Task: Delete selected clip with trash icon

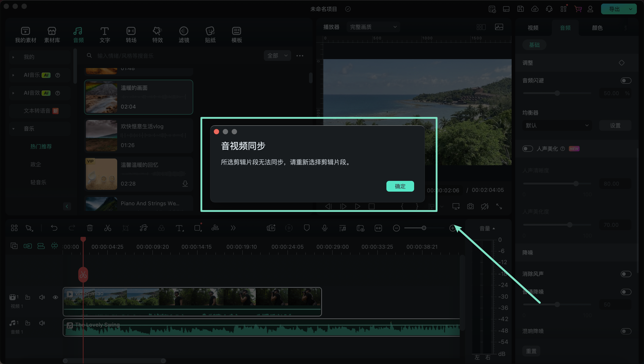Action: (x=90, y=228)
